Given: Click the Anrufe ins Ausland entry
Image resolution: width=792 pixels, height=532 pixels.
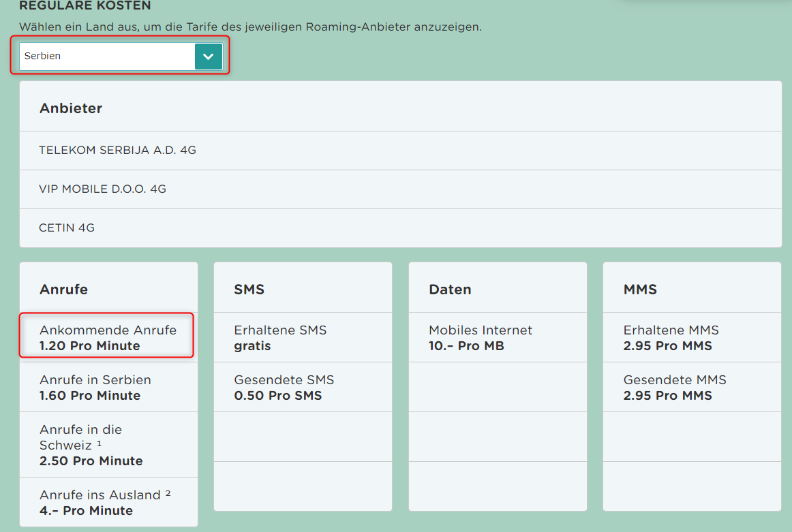Looking at the screenshot, I should tap(105, 503).
